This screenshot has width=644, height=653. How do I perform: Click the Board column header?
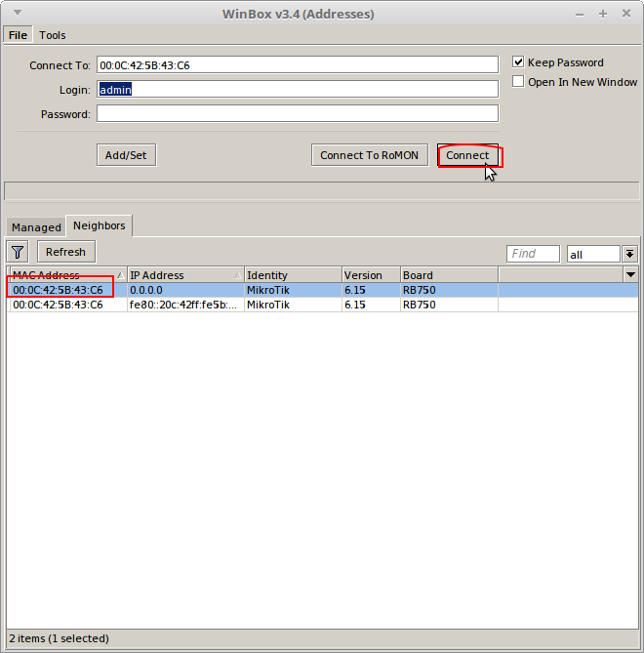(449, 275)
